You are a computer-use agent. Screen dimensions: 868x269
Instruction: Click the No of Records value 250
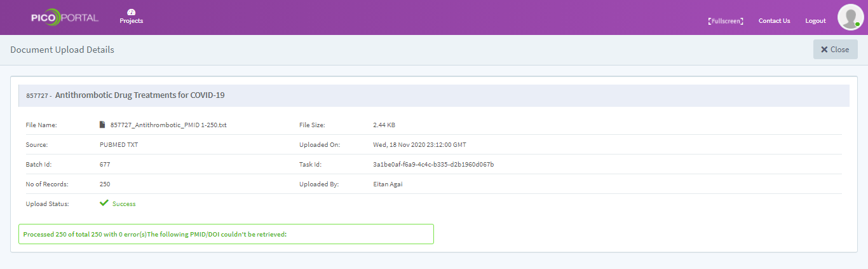click(105, 184)
